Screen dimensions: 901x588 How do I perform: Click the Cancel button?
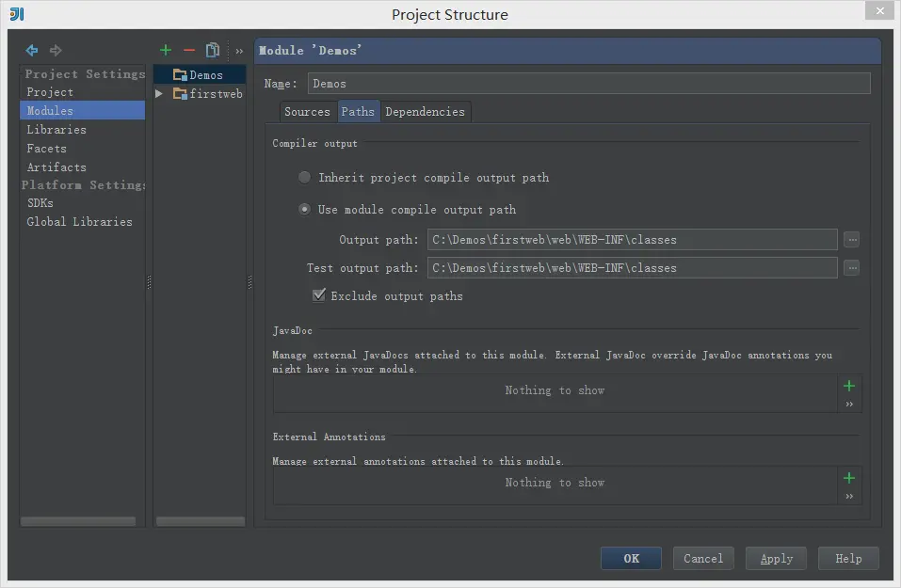point(703,558)
